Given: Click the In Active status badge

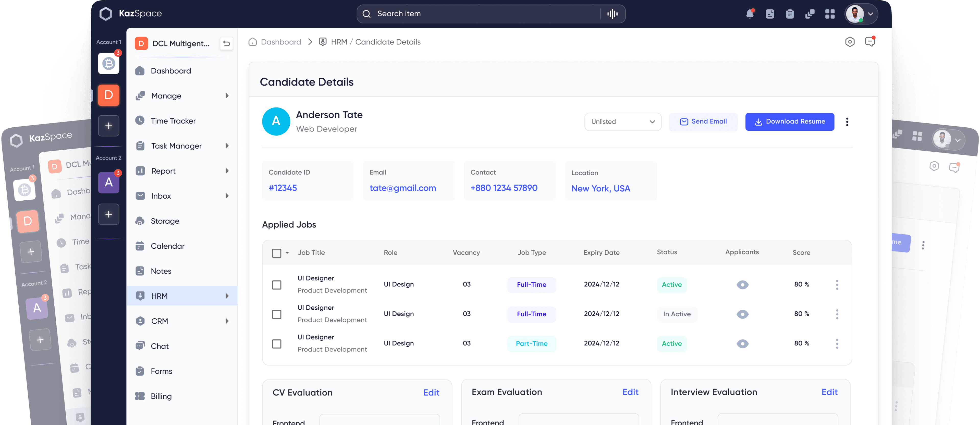Looking at the screenshot, I should tap(677, 314).
